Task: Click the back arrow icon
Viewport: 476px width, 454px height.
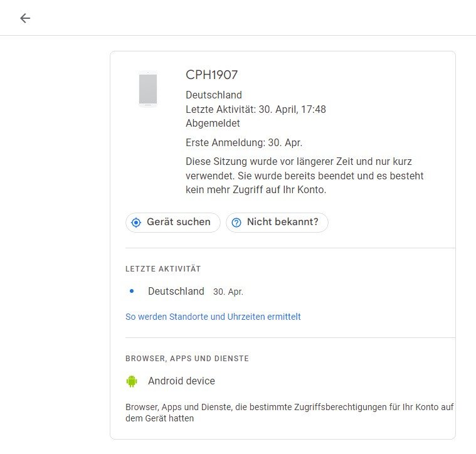Action: [25, 18]
